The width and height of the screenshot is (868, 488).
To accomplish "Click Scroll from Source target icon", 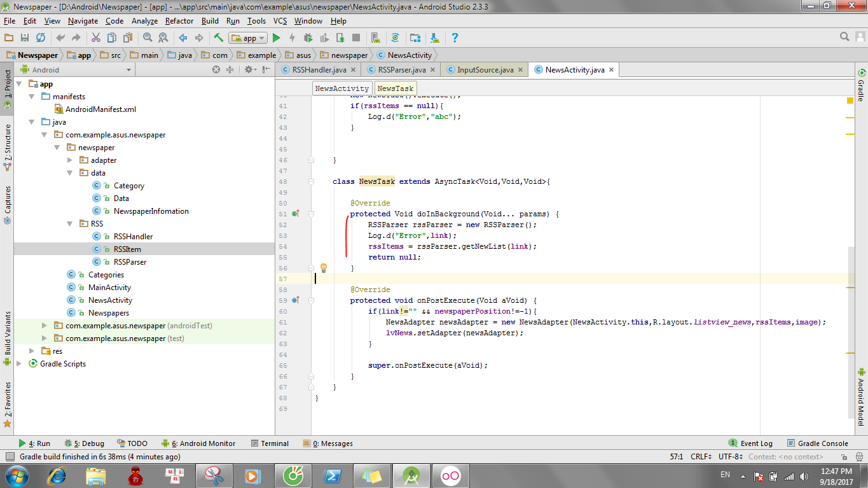I will pos(216,70).
